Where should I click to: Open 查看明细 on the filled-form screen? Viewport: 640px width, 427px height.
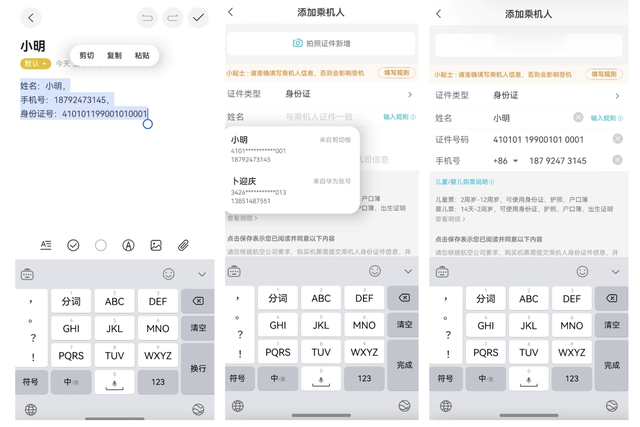pos(450,219)
